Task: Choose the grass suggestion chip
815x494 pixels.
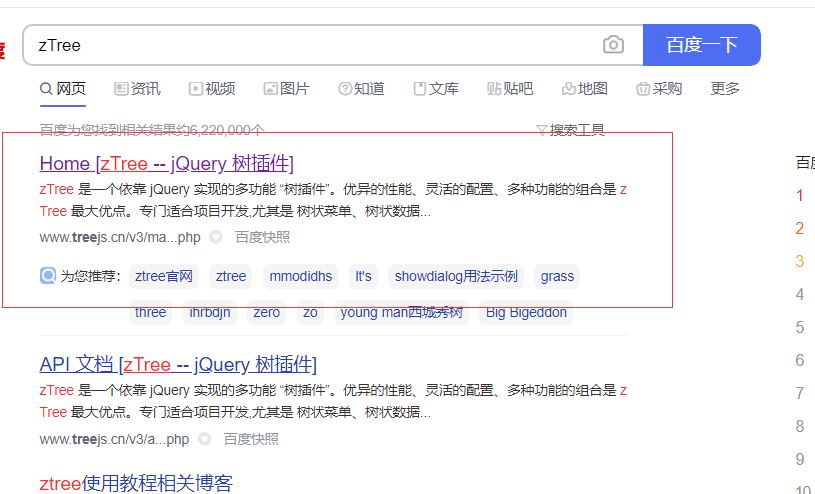Action: 557,276
